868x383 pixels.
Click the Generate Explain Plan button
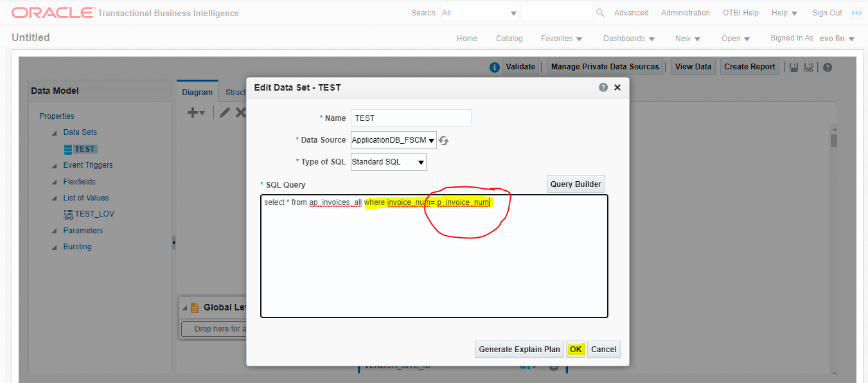pyautogui.click(x=519, y=349)
